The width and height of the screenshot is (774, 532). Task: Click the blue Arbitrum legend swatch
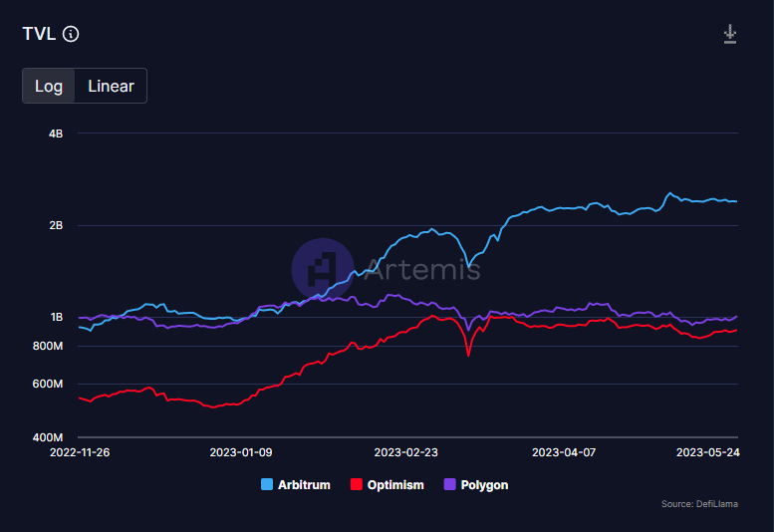(267, 484)
